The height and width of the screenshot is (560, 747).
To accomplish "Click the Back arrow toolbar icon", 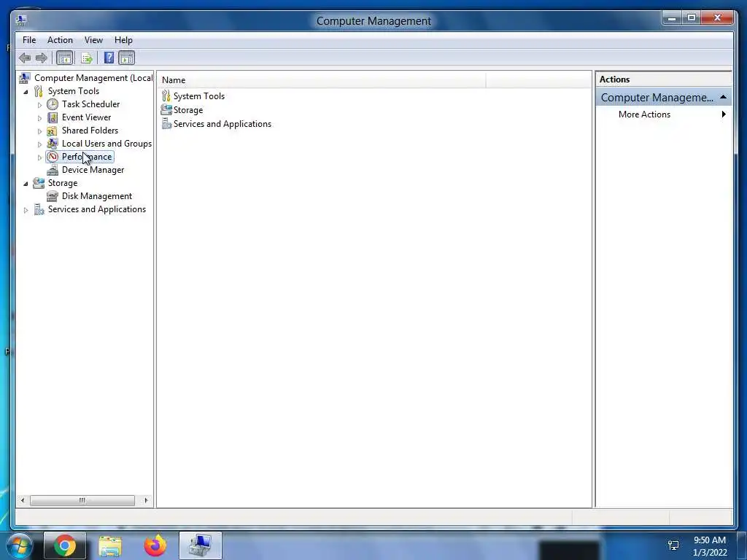I will point(25,58).
